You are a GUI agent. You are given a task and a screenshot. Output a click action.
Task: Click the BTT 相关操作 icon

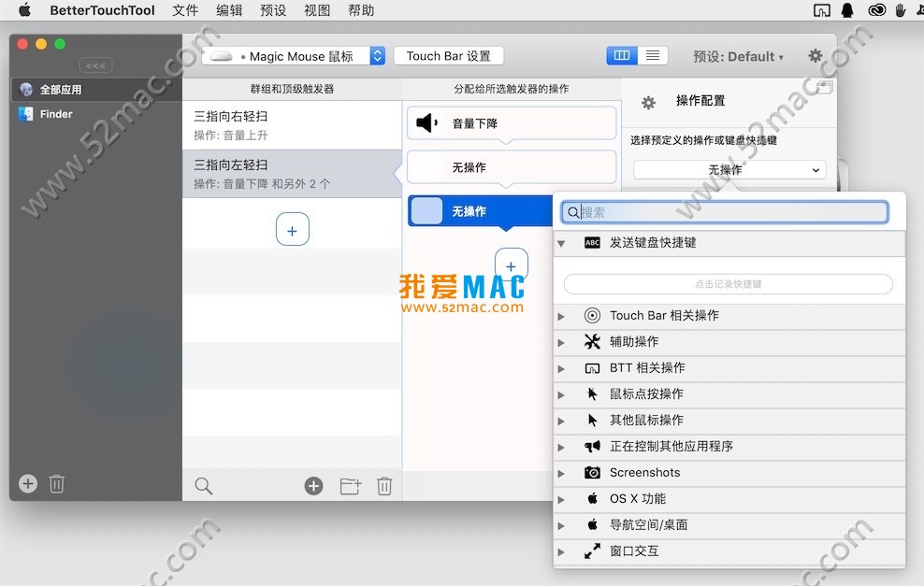592,368
